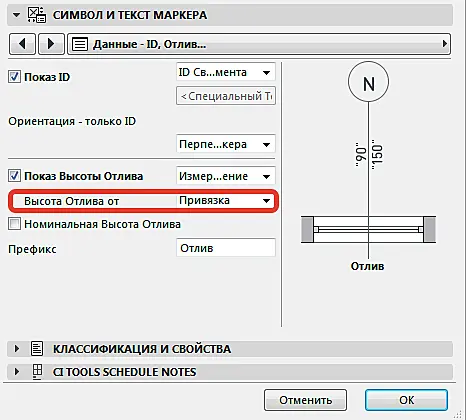Click the Классификация и свойства document icon
The height and width of the screenshot is (420, 466).
[x=37, y=349]
